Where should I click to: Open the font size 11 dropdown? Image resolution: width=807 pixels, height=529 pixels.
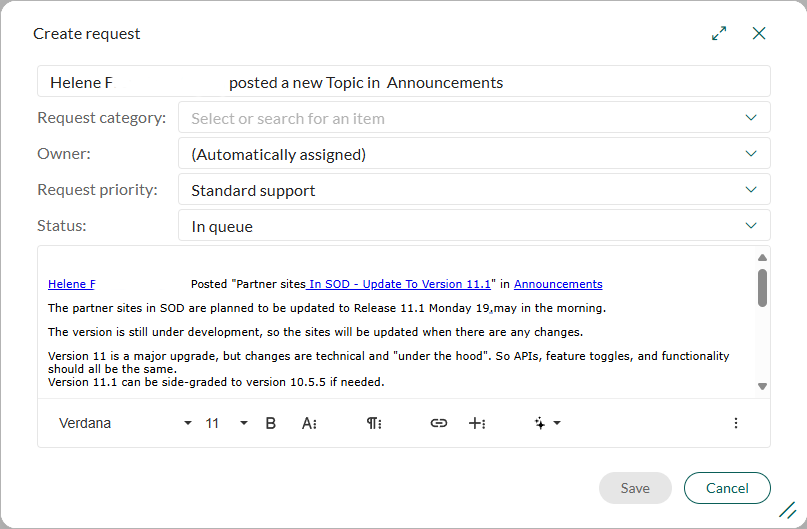(x=226, y=423)
